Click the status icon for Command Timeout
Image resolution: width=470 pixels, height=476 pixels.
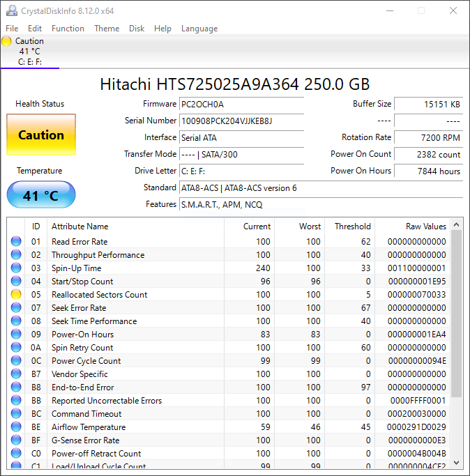16,414
